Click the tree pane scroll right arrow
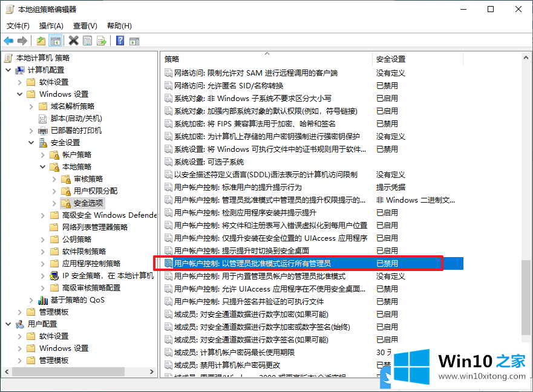The image size is (533, 392). 152,372
